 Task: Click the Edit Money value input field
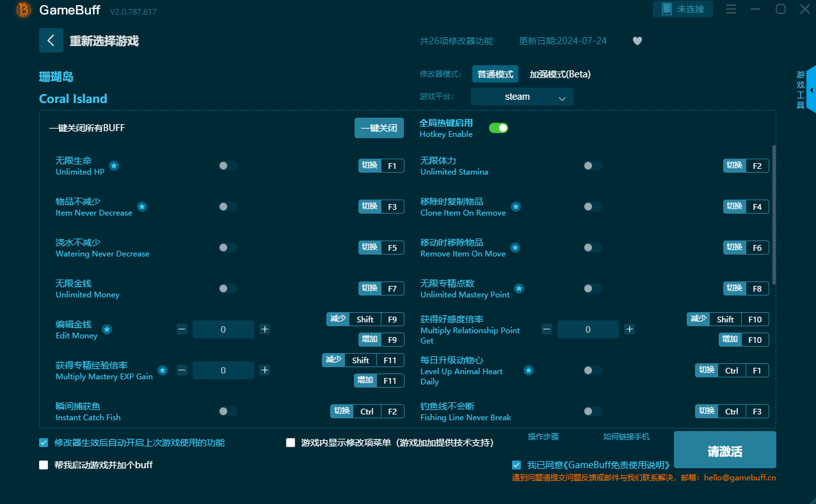[223, 329]
